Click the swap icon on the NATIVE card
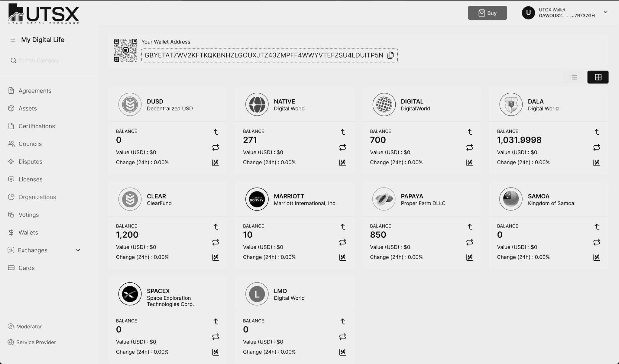This screenshot has width=619, height=364. (342, 147)
